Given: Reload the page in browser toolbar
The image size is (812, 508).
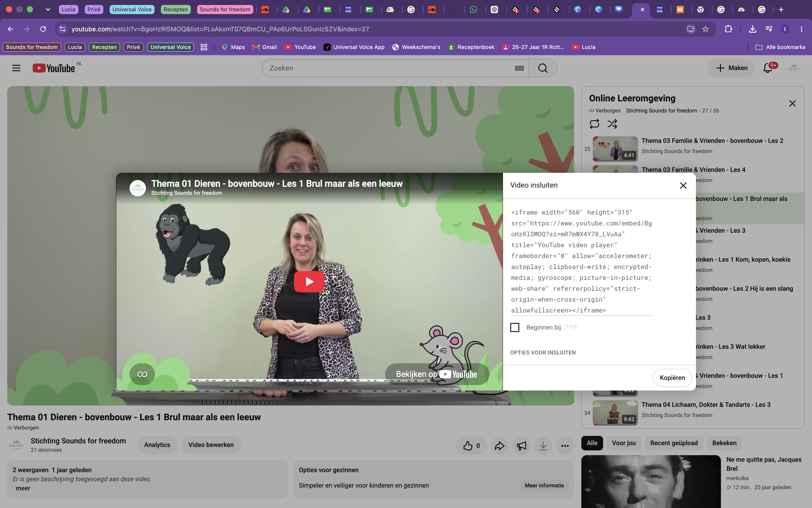Looking at the screenshot, I should [43, 29].
